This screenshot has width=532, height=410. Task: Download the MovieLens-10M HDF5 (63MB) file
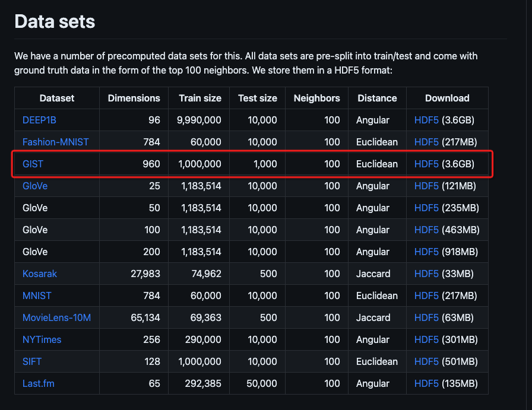(426, 317)
